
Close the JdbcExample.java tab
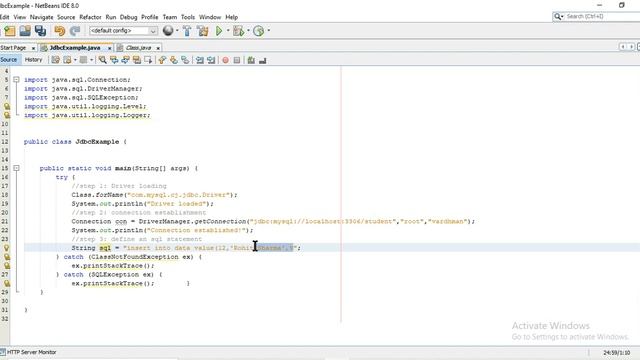coord(109,48)
